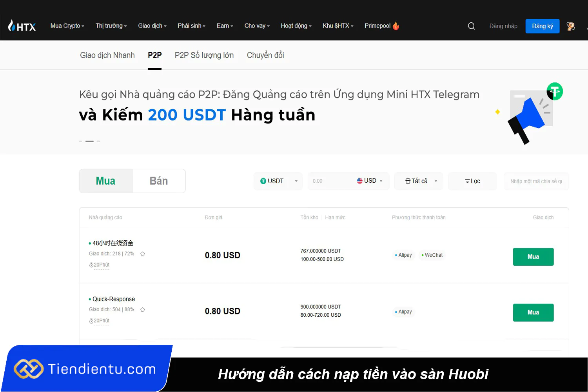
Task: Click the Nhà quảng cáo column header
Action: (105, 218)
